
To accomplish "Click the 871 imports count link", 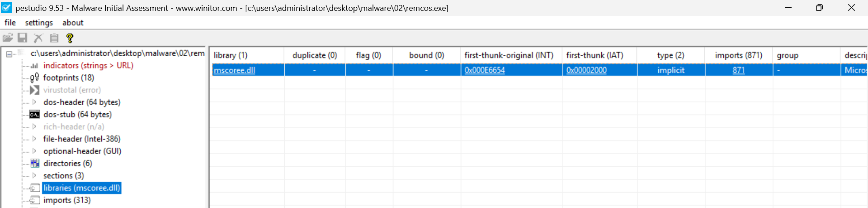I will pyautogui.click(x=738, y=70).
